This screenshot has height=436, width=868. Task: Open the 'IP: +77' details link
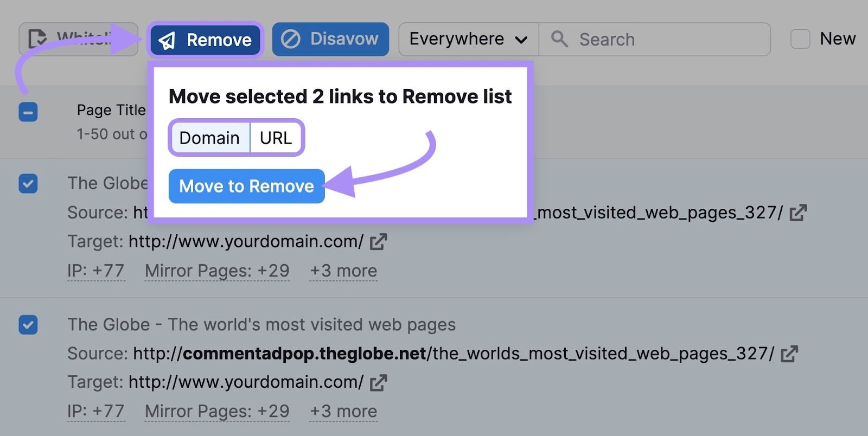96,271
